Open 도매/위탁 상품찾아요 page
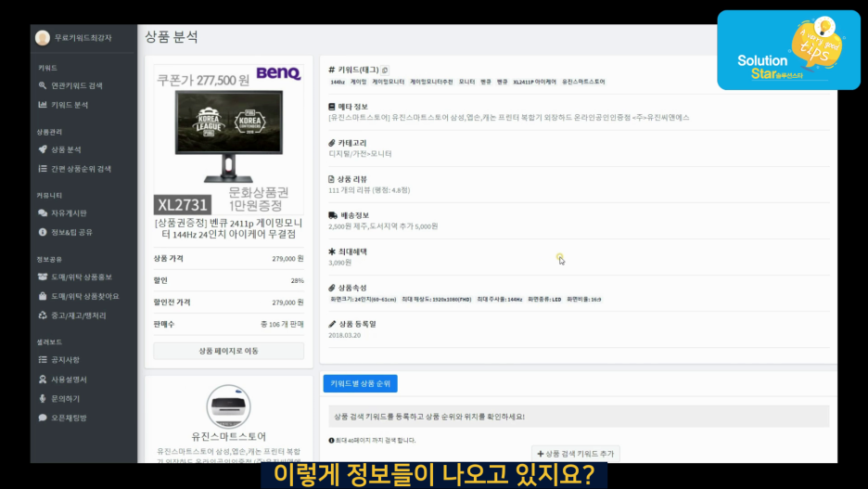The height and width of the screenshot is (489, 868). [84, 296]
